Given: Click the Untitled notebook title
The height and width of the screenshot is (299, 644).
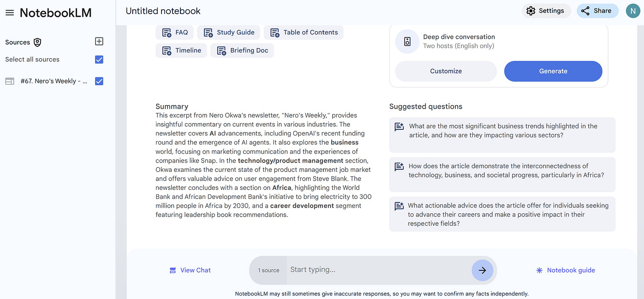Looking at the screenshot, I should pyautogui.click(x=163, y=11).
